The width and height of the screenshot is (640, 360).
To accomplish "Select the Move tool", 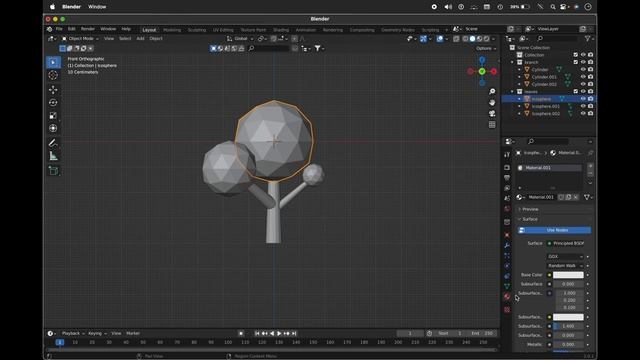I will [x=53, y=89].
